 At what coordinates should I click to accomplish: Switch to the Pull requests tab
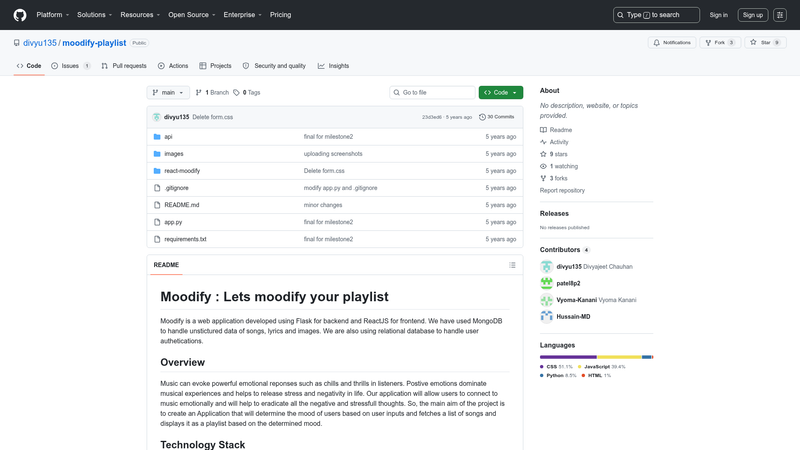[x=124, y=66]
